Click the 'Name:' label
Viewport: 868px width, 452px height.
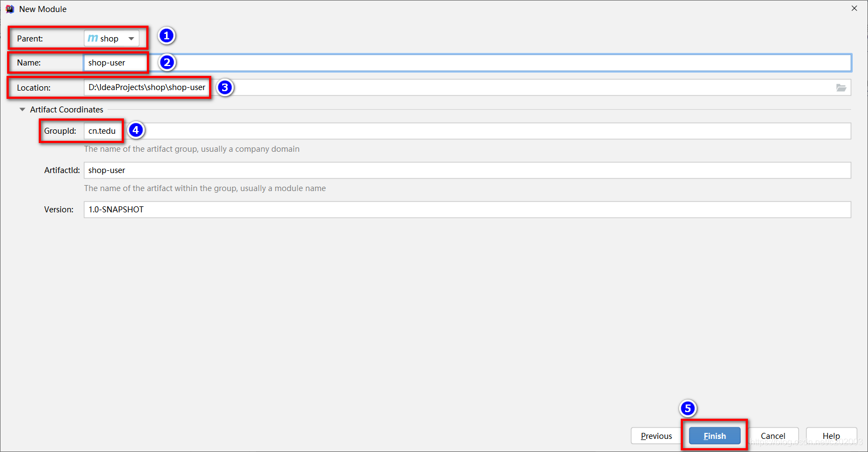pos(29,63)
